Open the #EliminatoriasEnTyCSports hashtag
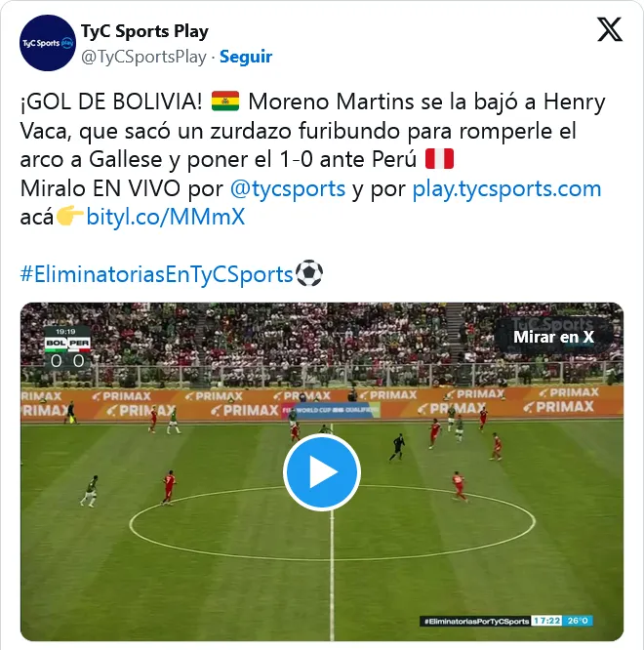 coord(156,274)
